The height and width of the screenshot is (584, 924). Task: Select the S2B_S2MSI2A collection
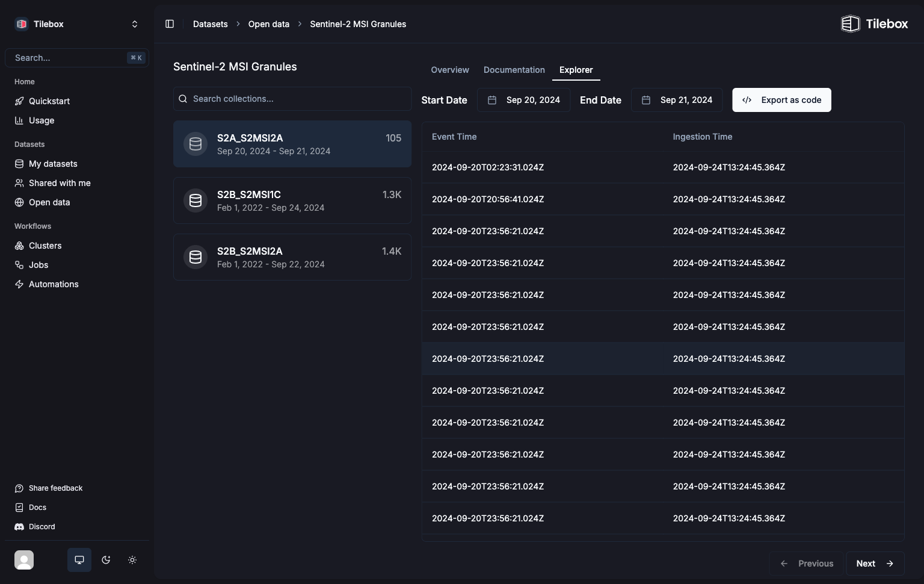(x=292, y=257)
